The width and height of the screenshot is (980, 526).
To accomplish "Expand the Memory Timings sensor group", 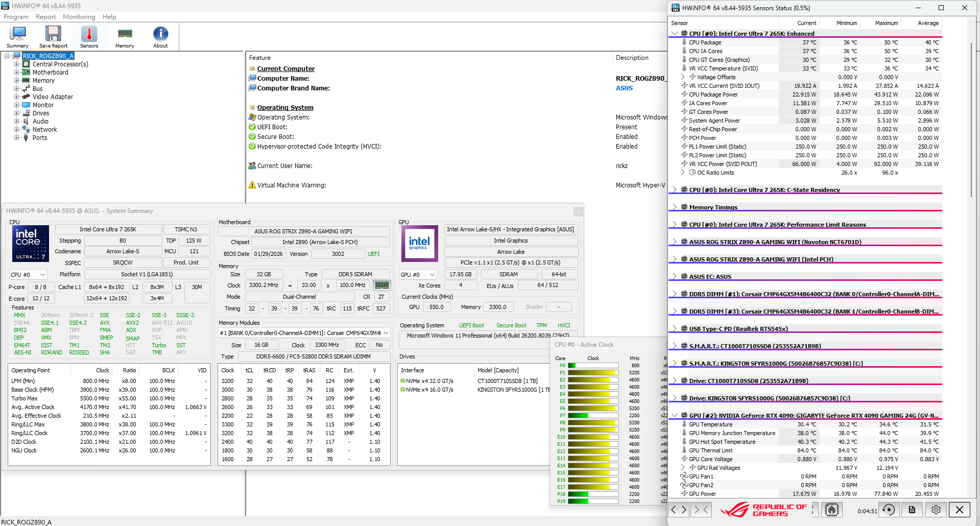I will (675, 207).
